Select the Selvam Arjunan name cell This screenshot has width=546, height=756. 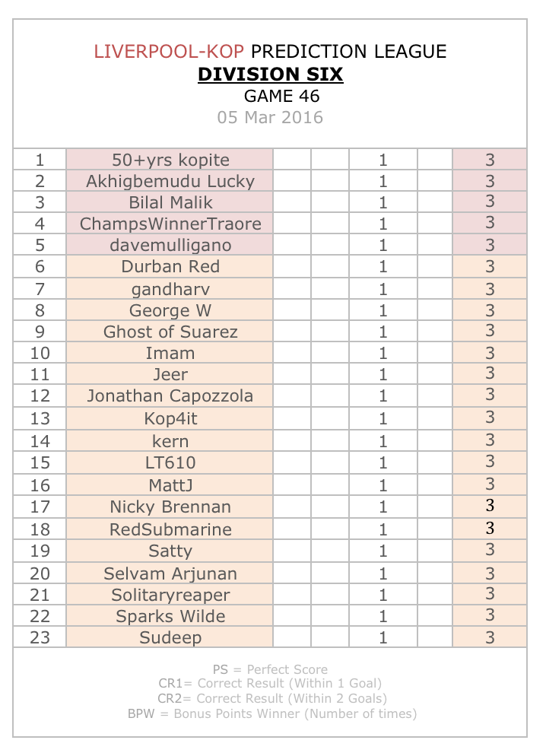coord(170,573)
